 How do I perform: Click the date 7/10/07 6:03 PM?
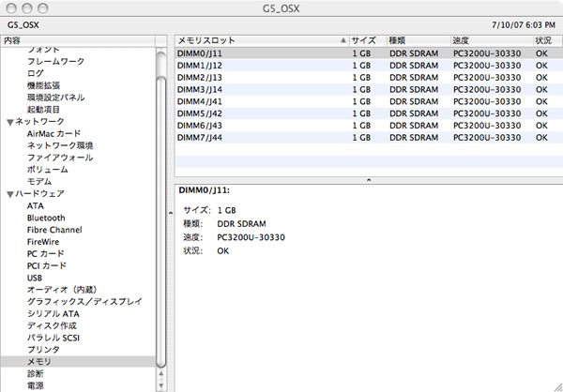(x=524, y=25)
